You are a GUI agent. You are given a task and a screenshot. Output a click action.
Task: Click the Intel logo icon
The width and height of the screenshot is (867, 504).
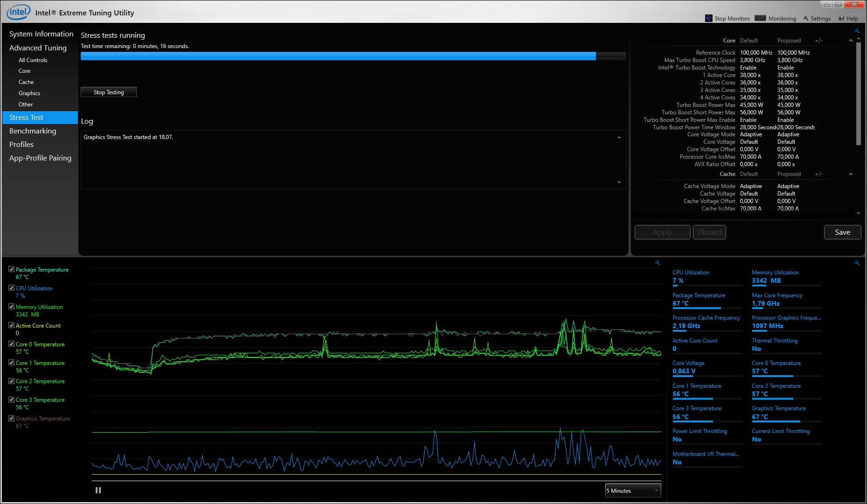pyautogui.click(x=18, y=12)
